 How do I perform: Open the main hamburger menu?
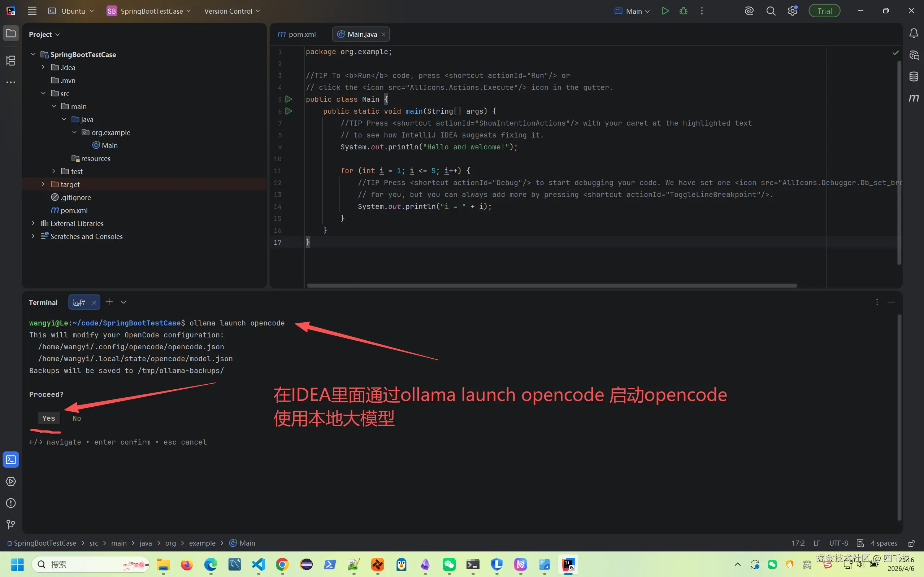click(32, 11)
